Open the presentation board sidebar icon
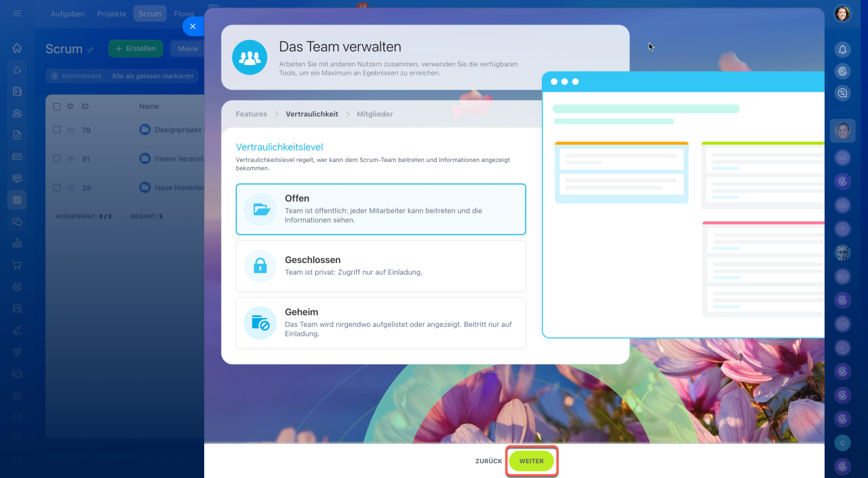 coord(17,178)
